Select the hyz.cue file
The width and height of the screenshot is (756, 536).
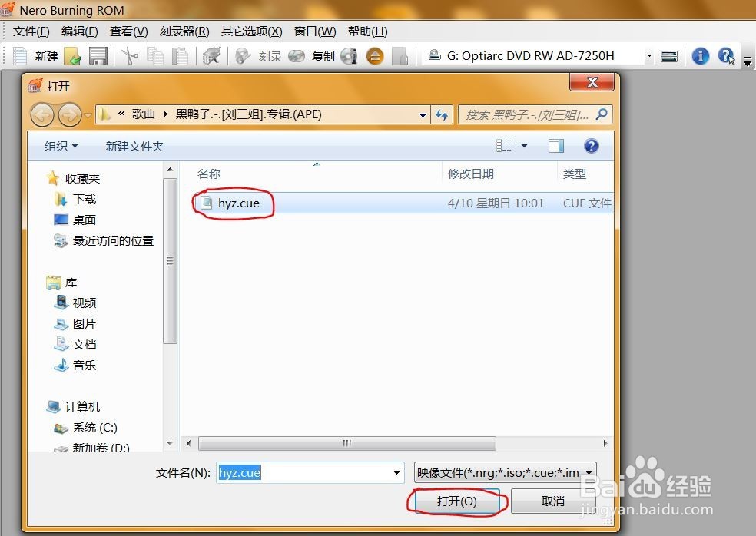tap(403, 203)
